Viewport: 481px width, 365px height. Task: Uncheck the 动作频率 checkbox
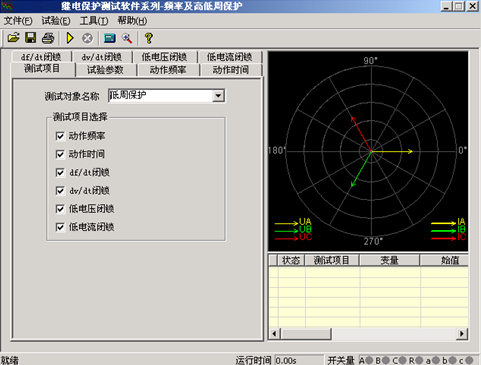[x=60, y=136]
